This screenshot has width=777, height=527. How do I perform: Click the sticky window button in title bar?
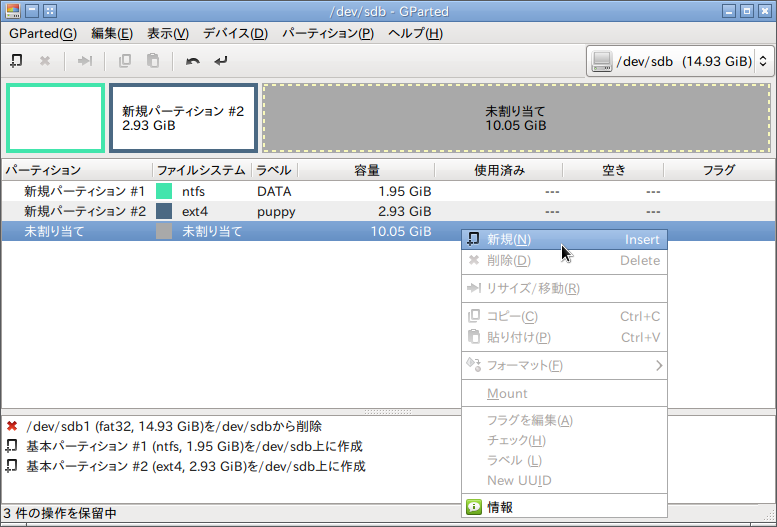50,10
